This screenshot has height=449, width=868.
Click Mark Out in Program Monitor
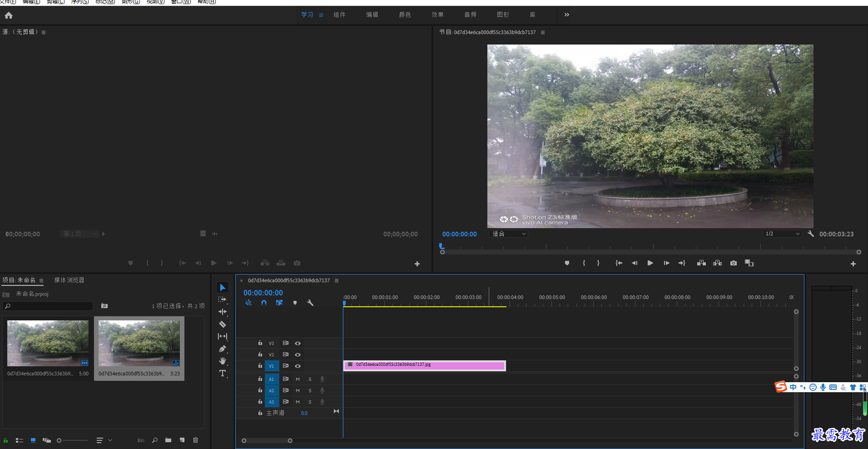coord(598,263)
